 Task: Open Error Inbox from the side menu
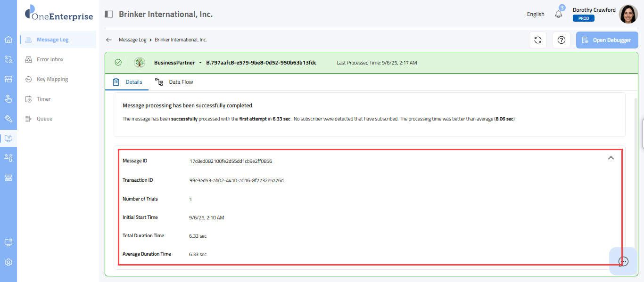[x=50, y=59]
